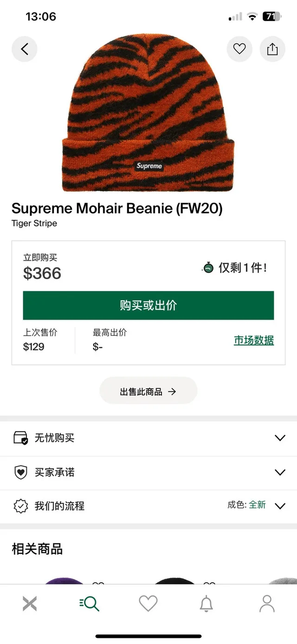
Task: Tap the 购买或出价 green button
Action: (148, 305)
